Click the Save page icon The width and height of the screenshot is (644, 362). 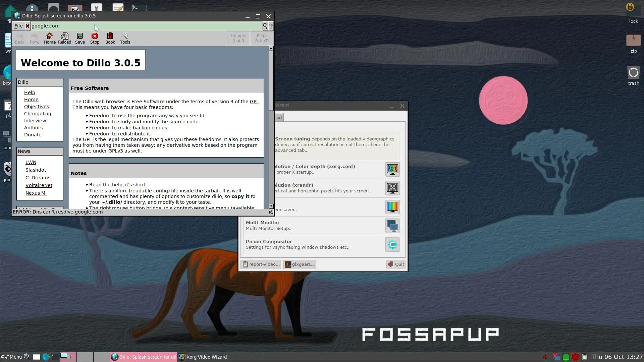[80, 38]
